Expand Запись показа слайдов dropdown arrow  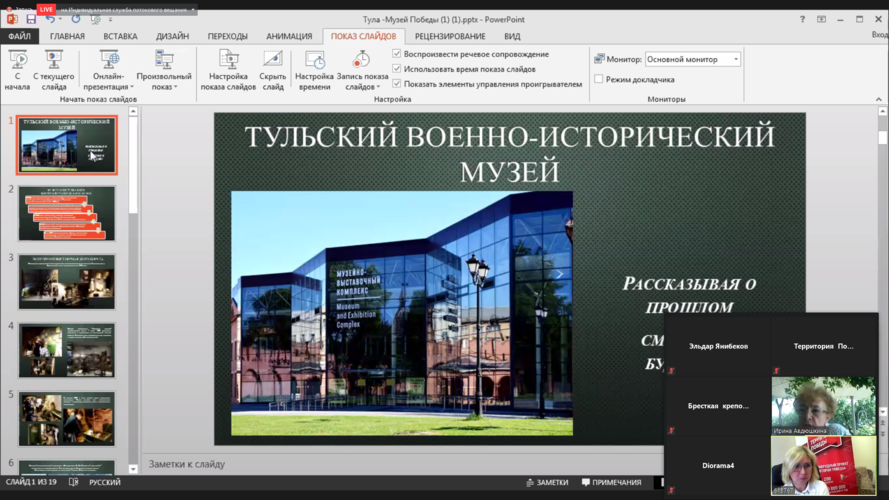pos(378,87)
